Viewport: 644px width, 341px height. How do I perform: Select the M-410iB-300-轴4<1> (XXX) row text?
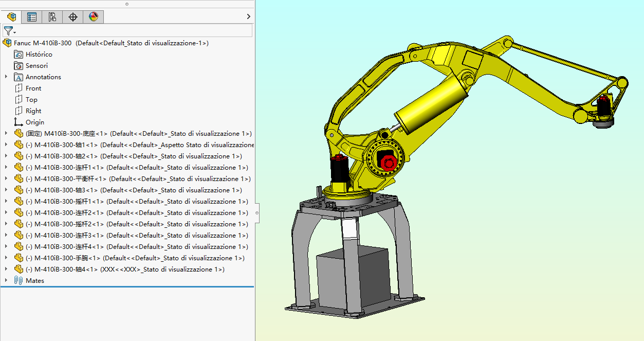point(125,270)
